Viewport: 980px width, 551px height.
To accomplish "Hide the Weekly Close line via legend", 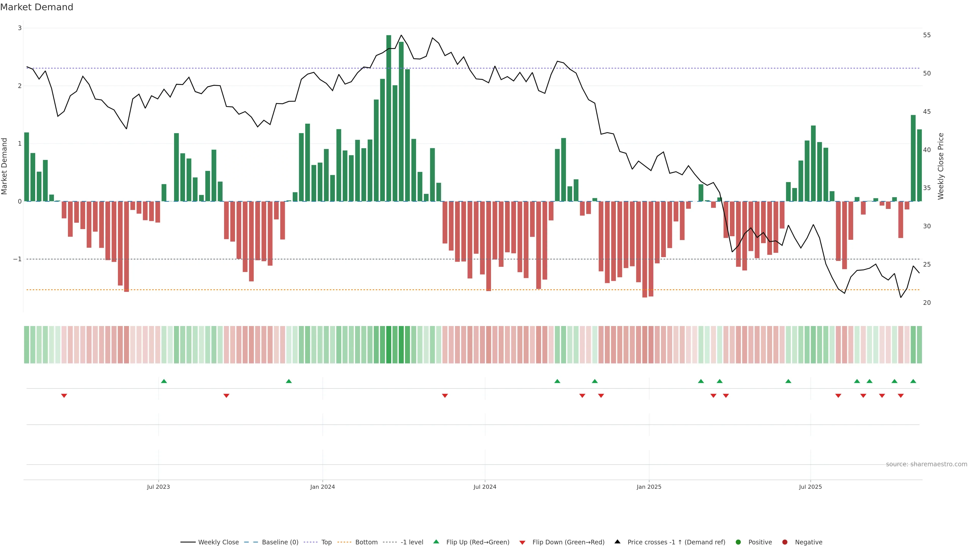I will point(218,542).
